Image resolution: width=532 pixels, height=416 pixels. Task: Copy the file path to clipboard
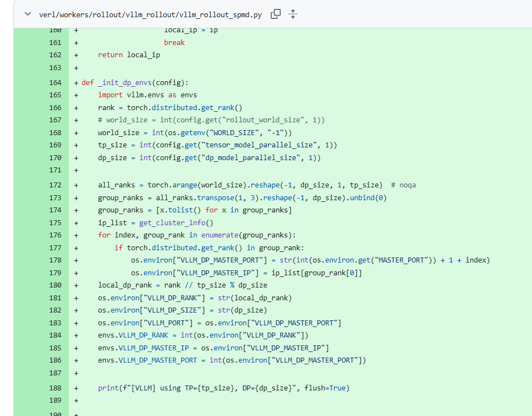276,14
